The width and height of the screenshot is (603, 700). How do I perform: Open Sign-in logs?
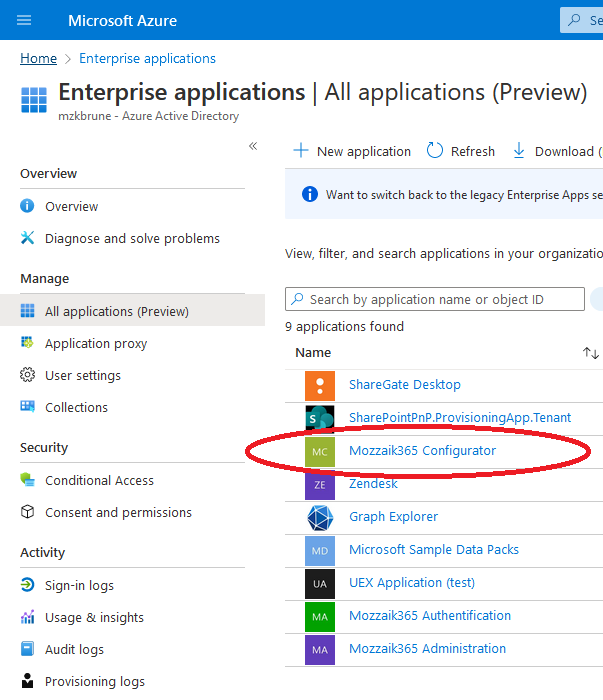79,585
